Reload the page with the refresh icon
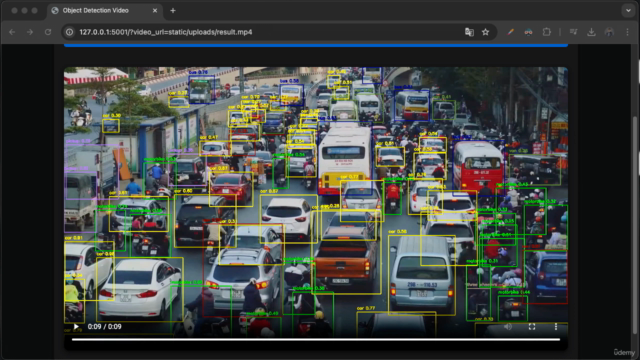 pyautogui.click(x=48, y=32)
